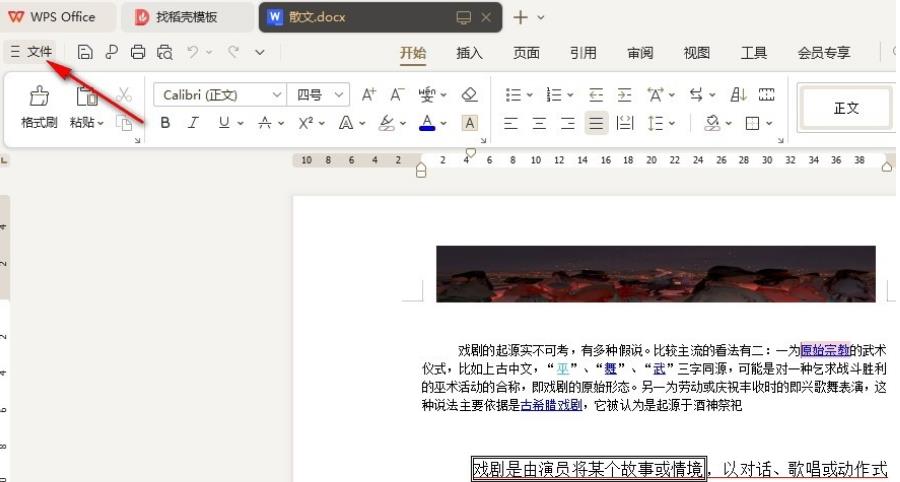Toggle superscript X² formatting
Screen dimensions: 900x482
(306, 123)
